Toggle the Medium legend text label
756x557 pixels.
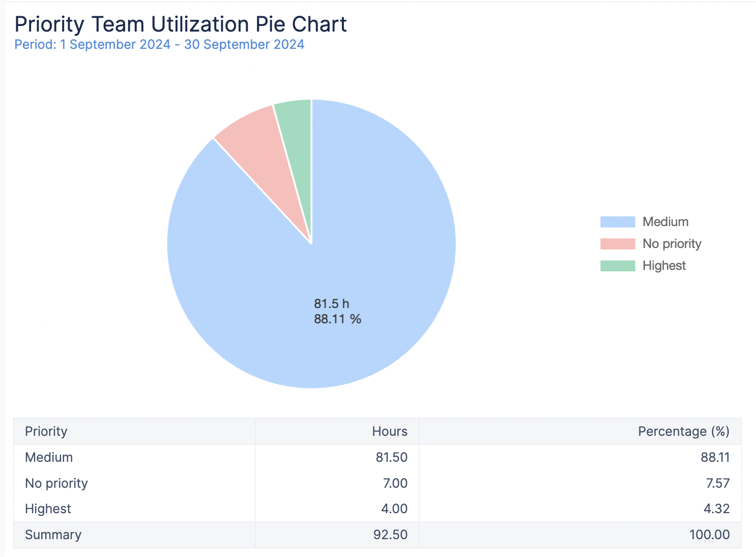tap(665, 222)
